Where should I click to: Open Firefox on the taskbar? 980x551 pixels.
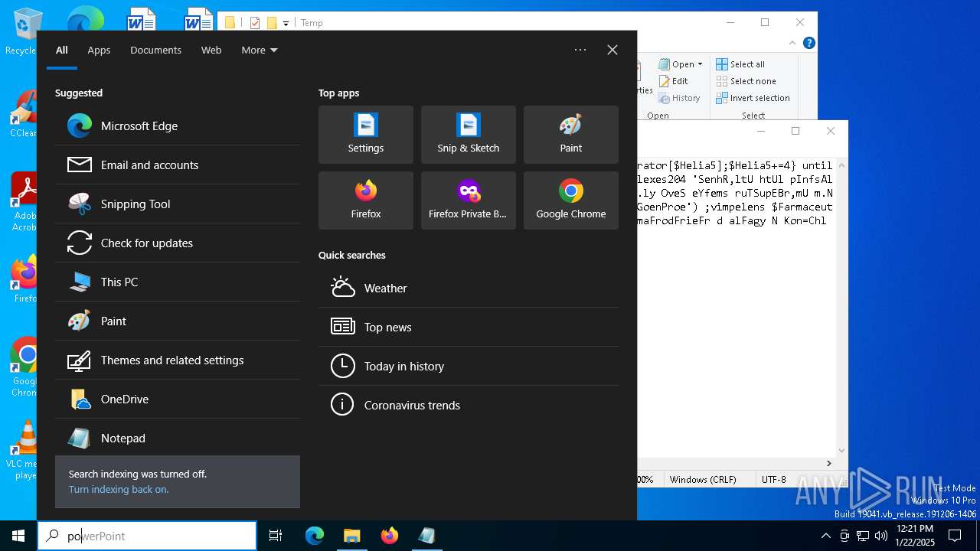point(389,536)
